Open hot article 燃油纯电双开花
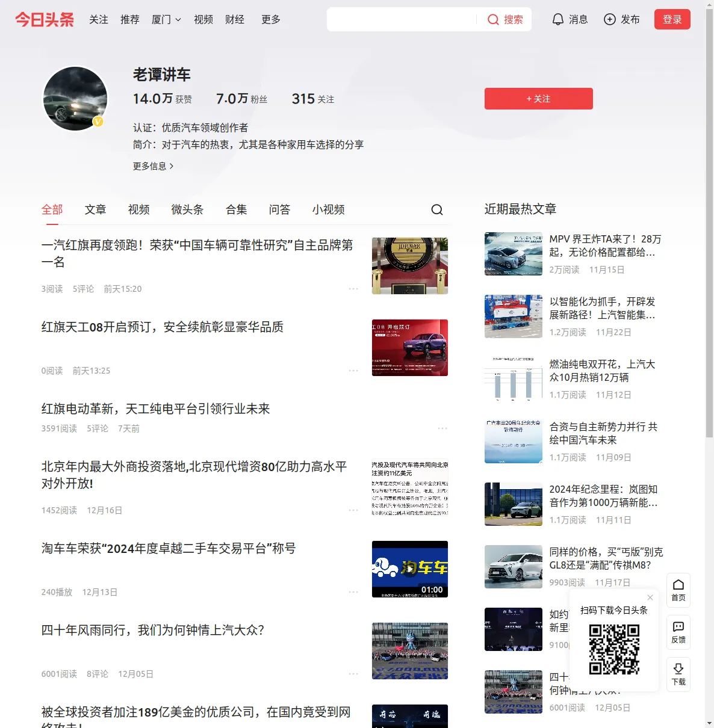Screen dimensions: 714x728 [x=603, y=371]
